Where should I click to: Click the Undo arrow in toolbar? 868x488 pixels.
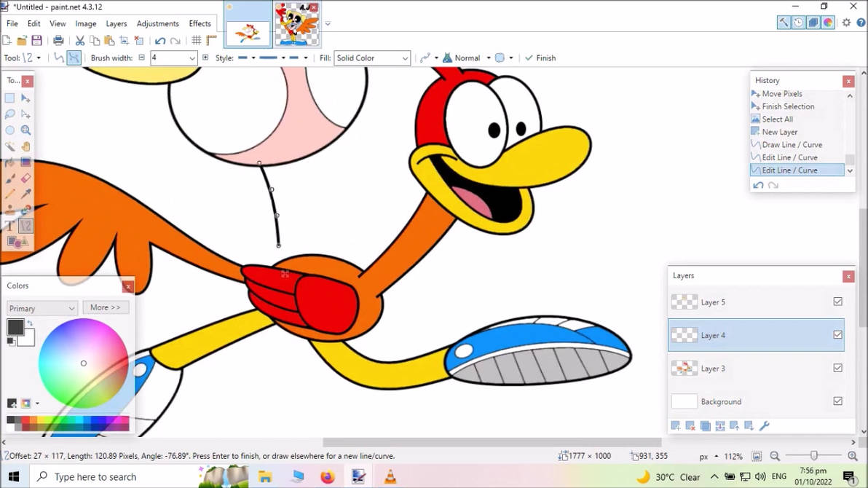point(160,41)
